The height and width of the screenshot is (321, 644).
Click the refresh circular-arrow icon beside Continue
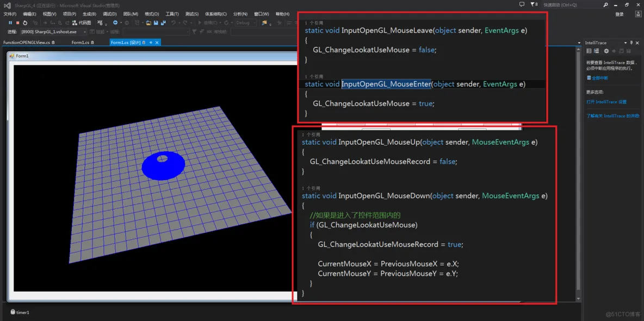(x=226, y=23)
